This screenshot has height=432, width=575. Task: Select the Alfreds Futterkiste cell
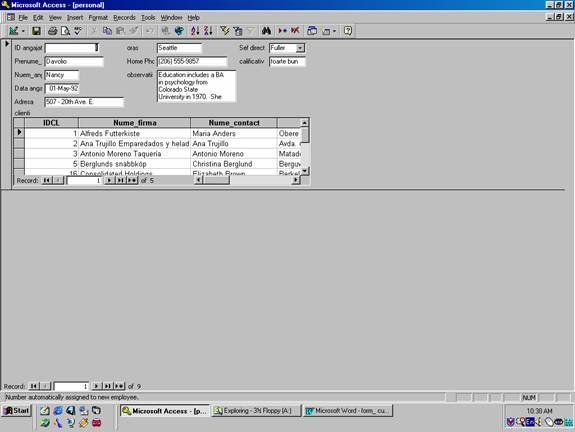click(135, 133)
